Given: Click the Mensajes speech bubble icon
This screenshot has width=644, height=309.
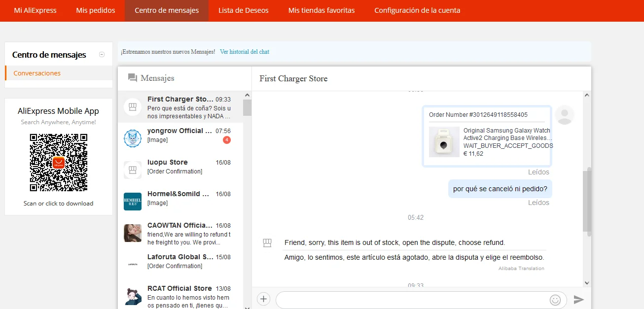Looking at the screenshot, I should [x=132, y=78].
